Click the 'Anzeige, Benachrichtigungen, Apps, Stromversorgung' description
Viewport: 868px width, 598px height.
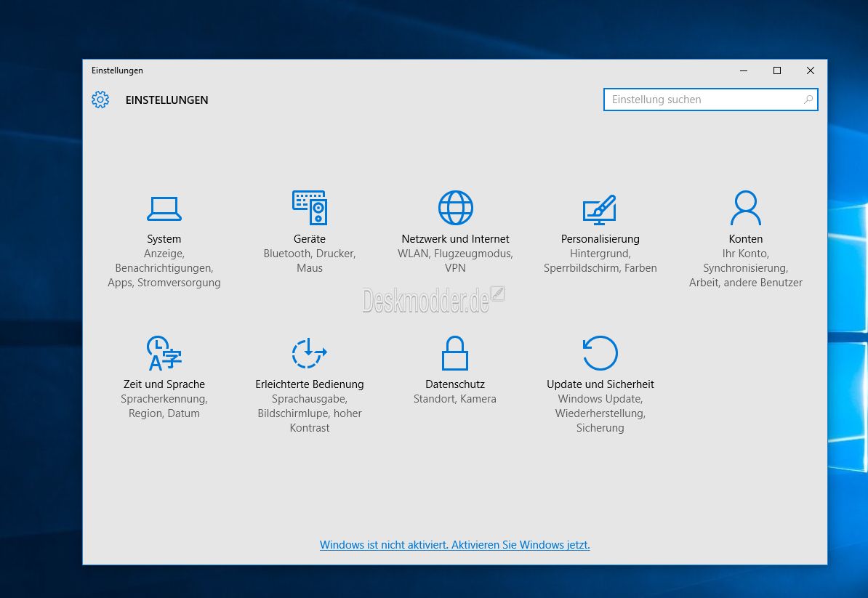[164, 267]
